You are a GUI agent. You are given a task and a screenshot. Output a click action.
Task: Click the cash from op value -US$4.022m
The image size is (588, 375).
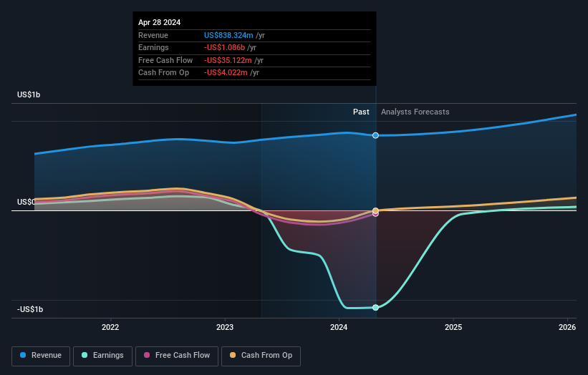226,73
